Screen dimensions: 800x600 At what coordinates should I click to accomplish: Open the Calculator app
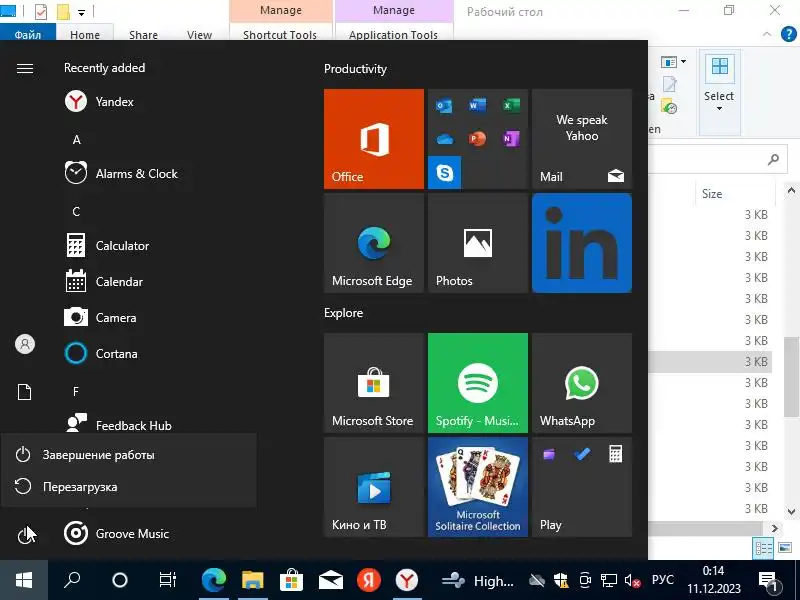click(x=107, y=245)
